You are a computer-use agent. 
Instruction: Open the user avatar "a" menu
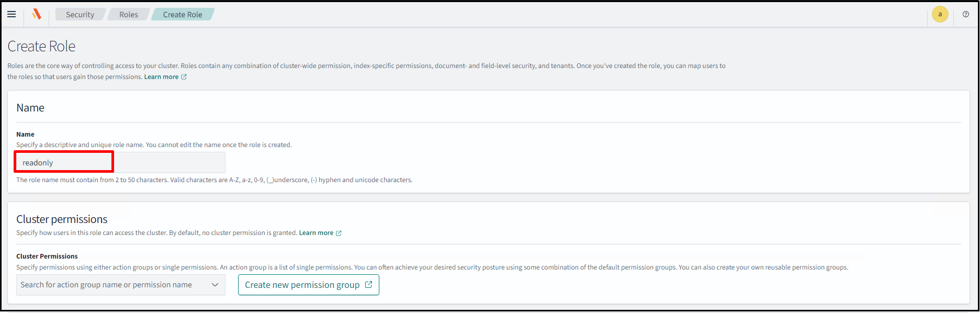[x=940, y=15]
